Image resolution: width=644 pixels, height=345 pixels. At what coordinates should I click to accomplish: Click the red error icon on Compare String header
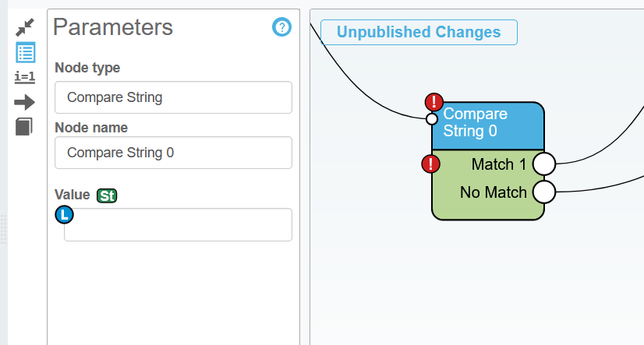click(434, 101)
